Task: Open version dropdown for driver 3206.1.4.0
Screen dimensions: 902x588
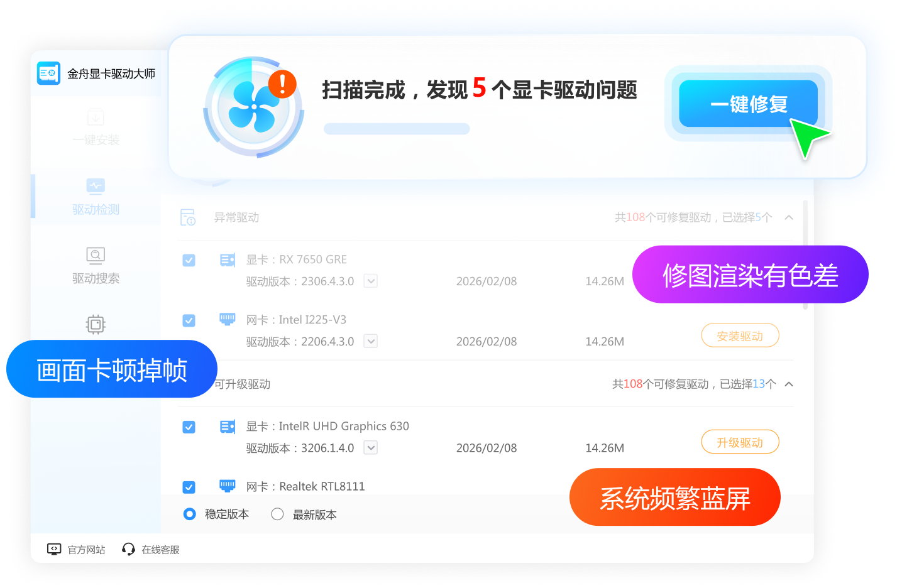Action: (371, 448)
